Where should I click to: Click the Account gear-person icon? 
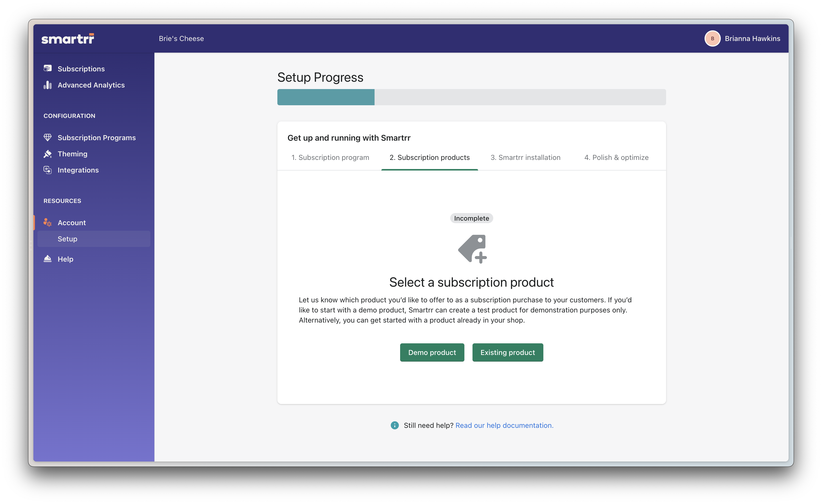(48, 222)
